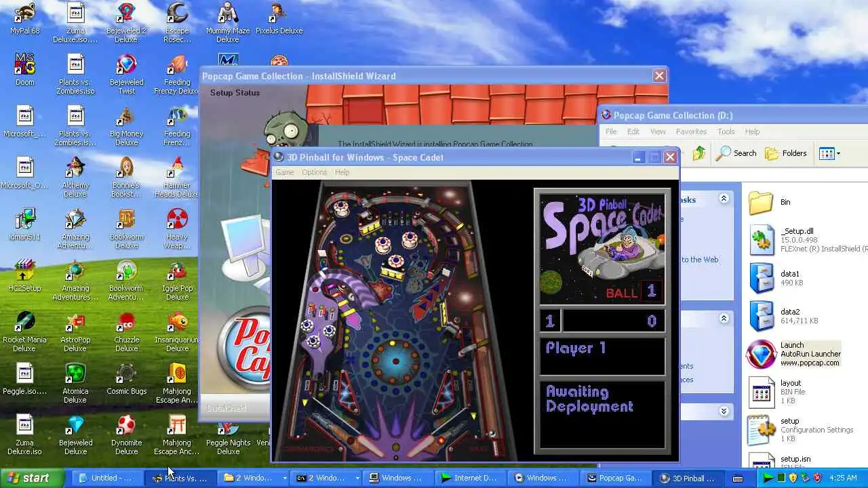Select the layout BIN file
Viewport: 868px width, 488px height.
point(777,392)
